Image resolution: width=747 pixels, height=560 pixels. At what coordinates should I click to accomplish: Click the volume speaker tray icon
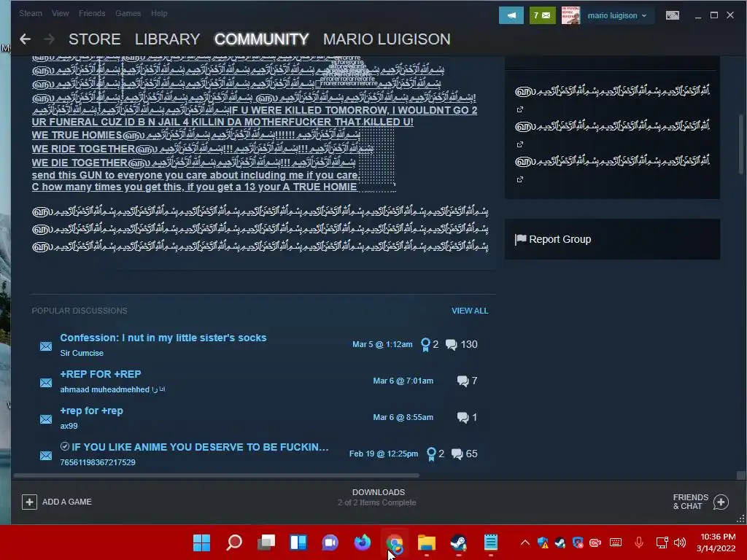[x=680, y=542]
